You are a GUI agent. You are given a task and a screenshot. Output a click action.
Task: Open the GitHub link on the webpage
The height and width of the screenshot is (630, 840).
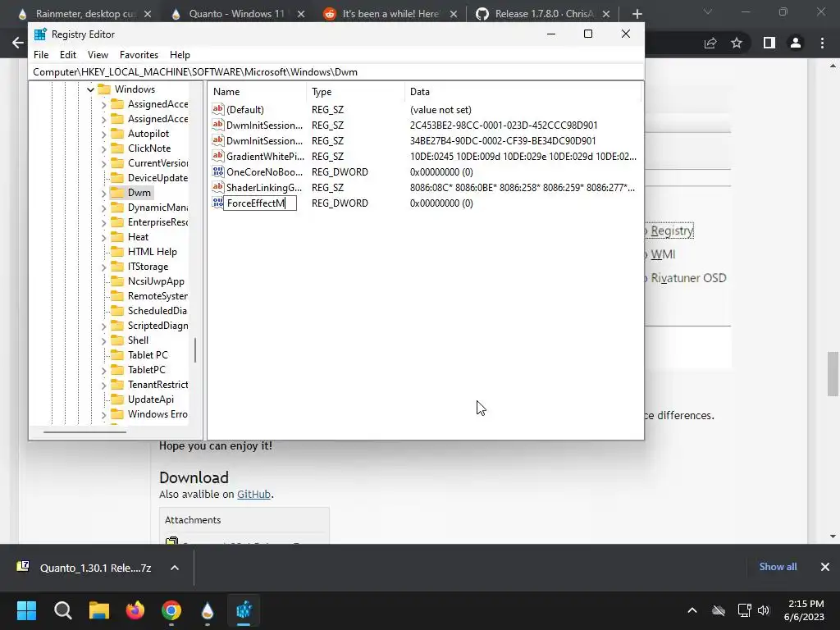pos(253,495)
